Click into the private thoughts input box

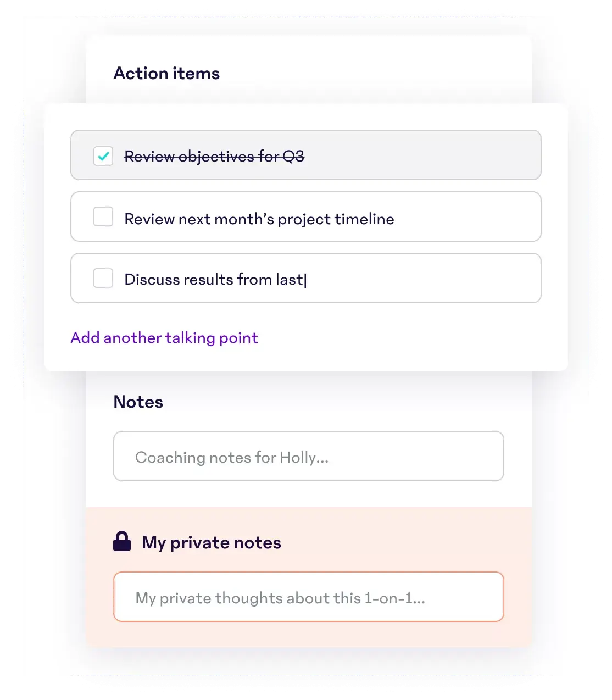[x=308, y=597]
